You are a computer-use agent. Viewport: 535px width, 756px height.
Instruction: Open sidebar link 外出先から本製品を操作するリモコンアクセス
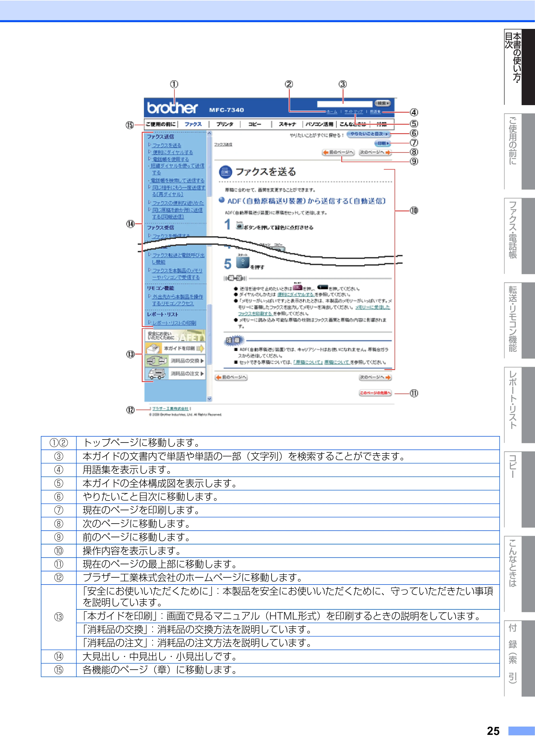(177, 300)
